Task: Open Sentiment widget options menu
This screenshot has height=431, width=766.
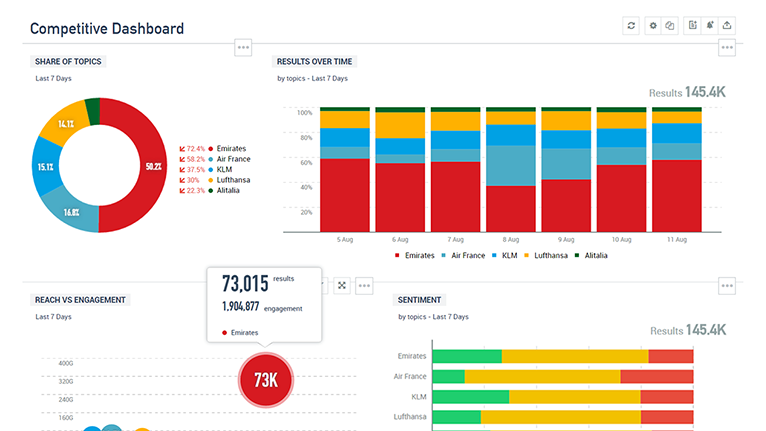Action: coord(727,286)
